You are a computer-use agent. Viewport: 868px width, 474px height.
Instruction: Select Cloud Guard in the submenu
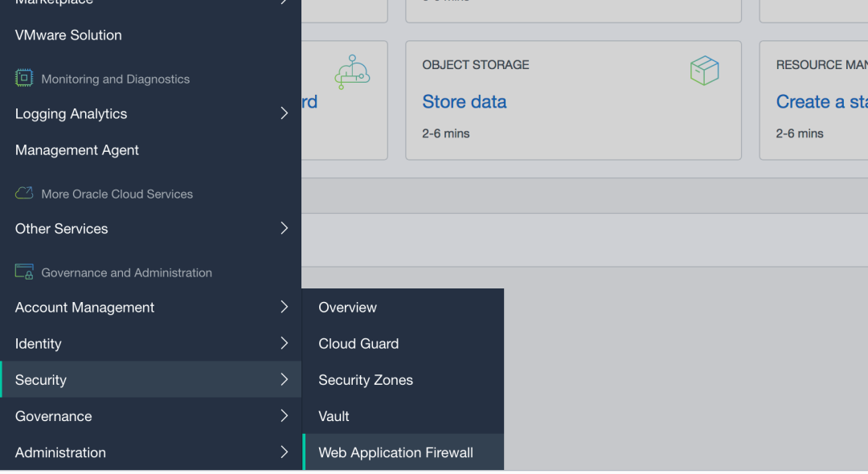pos(358,344)
